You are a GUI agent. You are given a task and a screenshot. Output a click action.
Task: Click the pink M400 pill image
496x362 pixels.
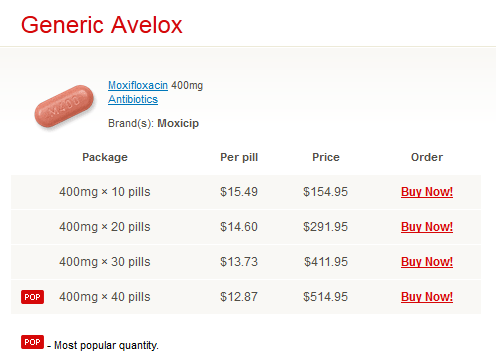tap(64, 106)
